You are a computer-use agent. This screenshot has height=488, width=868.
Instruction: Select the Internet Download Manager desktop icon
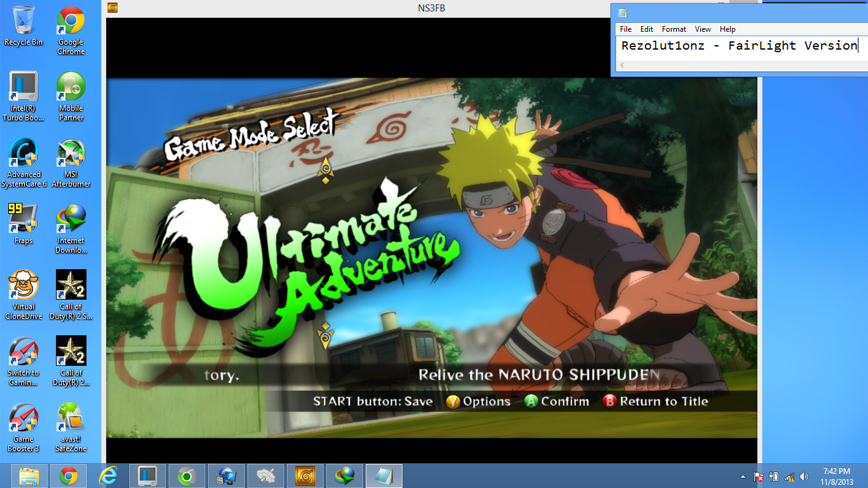[71, 228]
